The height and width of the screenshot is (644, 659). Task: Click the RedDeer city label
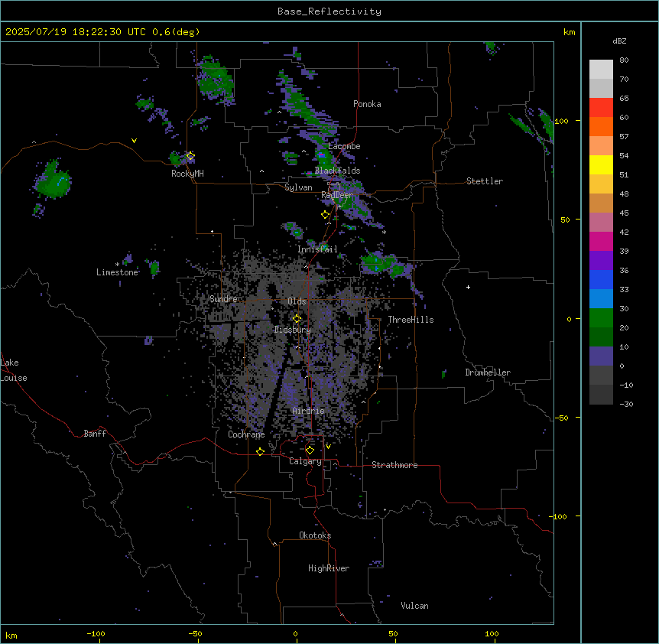pyautogui.click(x=337, y=195)
